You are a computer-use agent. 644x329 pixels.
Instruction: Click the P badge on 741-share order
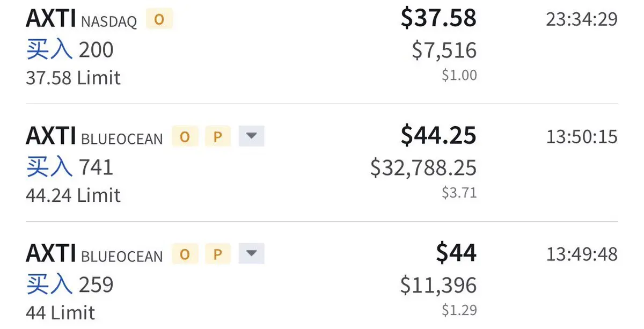[x=217, y=137]
